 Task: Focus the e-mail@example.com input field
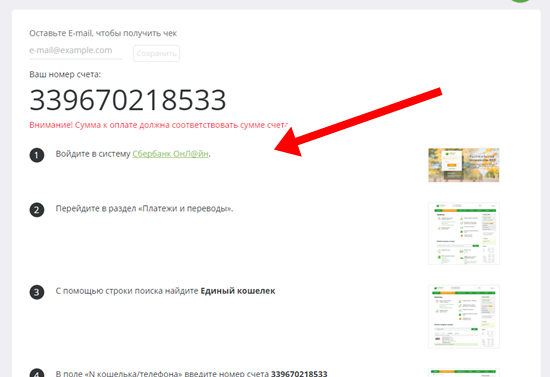(75, 51)
